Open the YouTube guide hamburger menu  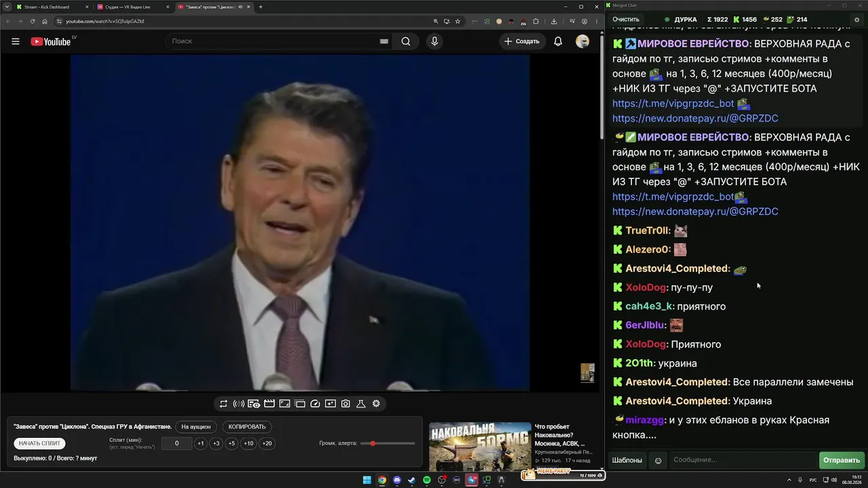[x=16, y=41]
